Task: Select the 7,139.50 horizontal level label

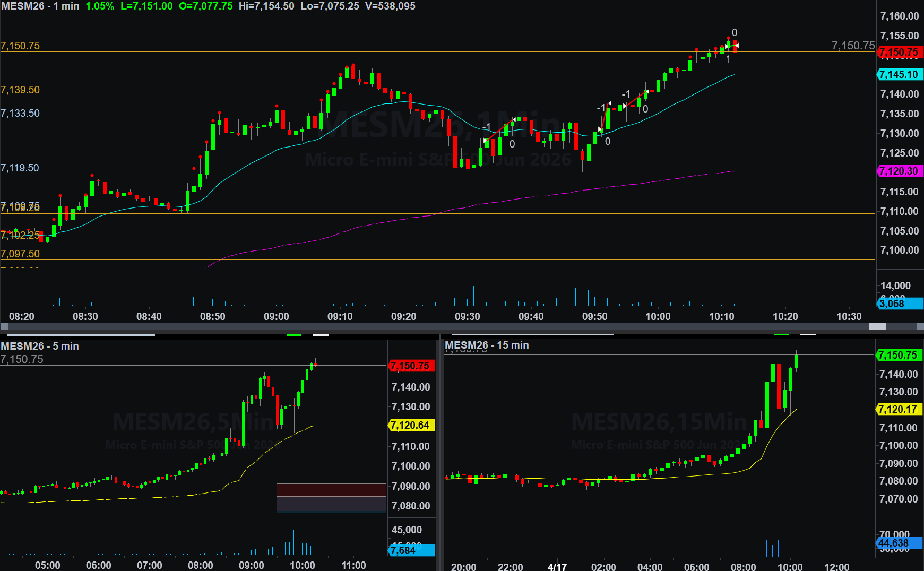Action: 20,90
